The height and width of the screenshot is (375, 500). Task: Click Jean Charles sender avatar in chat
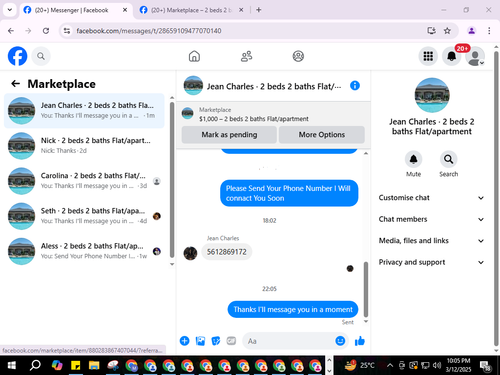[190, 253]
